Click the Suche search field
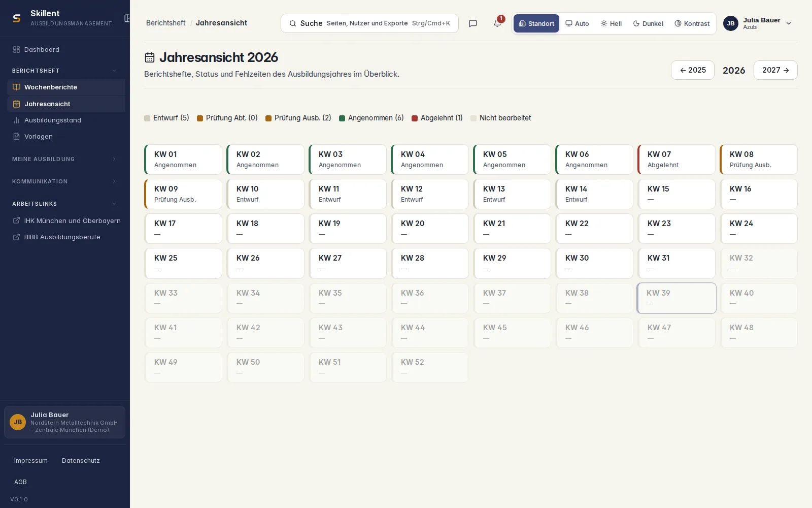The width and height of the screenshot is (812, 508). [369, 23]
